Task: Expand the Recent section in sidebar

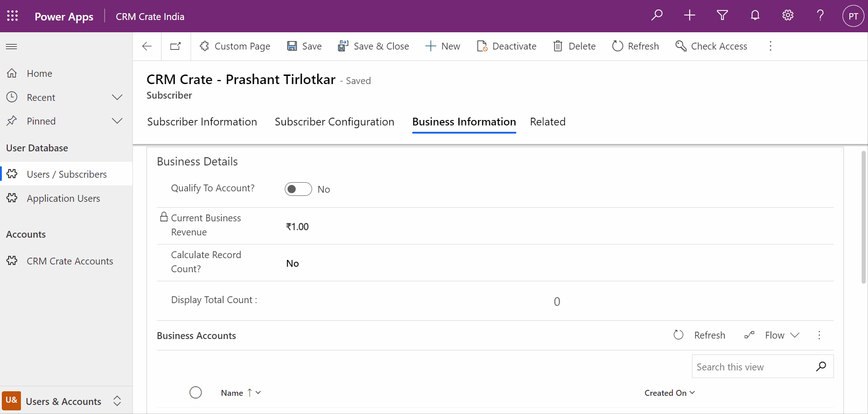Action: click(x=117, y=97)
